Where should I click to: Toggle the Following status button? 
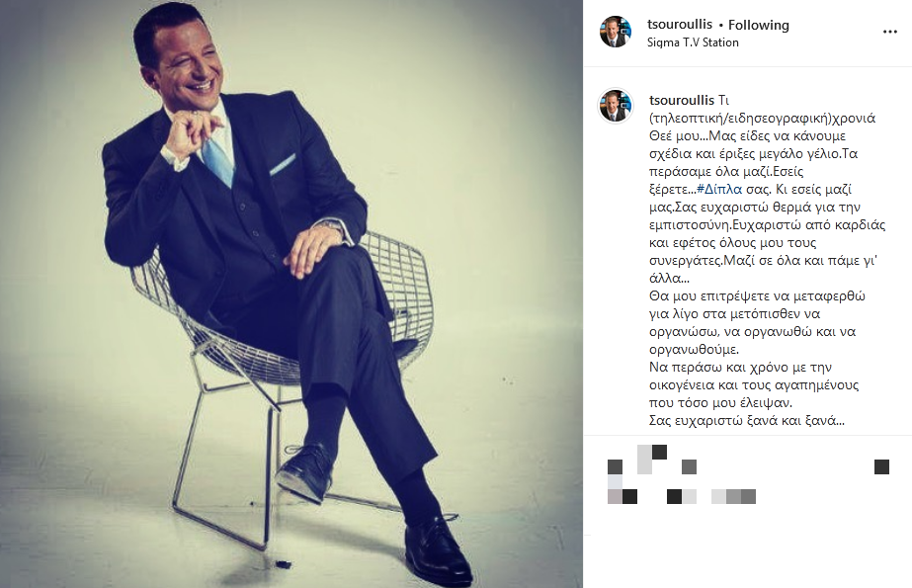click(x=759, y=25)
